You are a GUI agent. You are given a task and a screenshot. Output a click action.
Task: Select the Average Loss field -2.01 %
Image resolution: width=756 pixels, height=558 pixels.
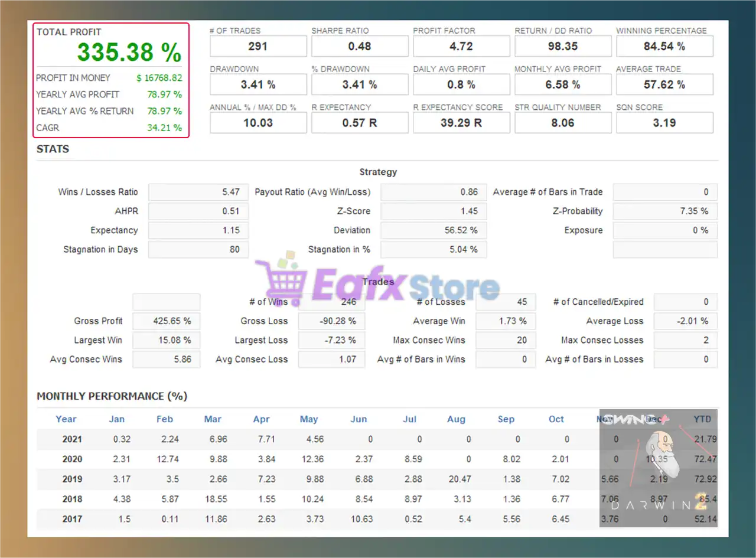coord(686,321)
